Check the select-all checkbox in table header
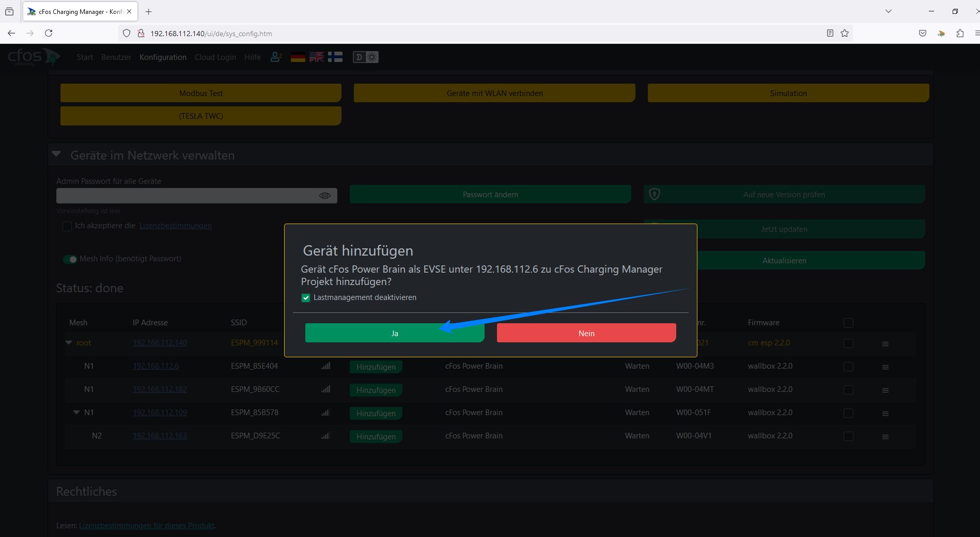Screen dimensions: 980x537 [x=848, y=323]
